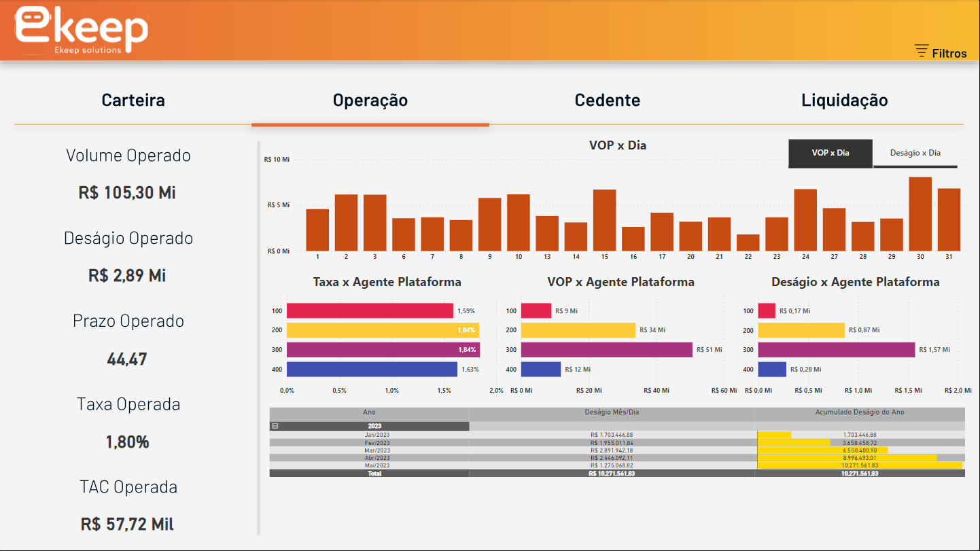Click the 1,80% Taxa Operada value
This screenshot has height=551, width=980.
[127, 442]
